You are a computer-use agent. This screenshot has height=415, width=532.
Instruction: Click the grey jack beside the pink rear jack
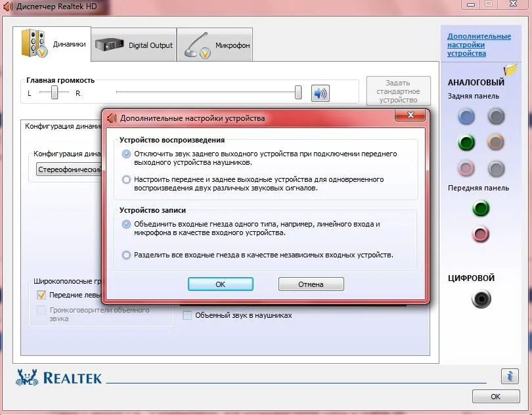pyautogui.click(x=496, y=169)
